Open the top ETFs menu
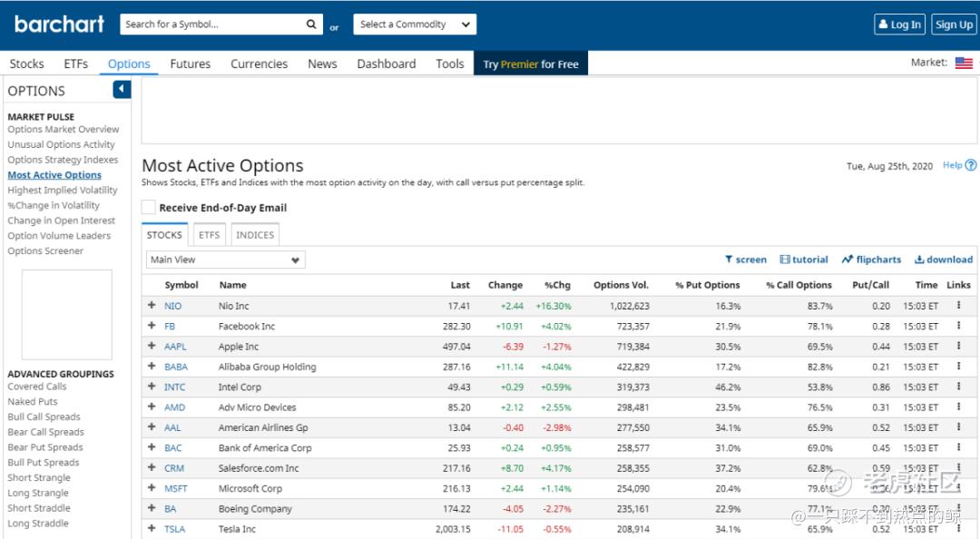The height and width of the screenshot is (539, 980). tap(75, 64)
